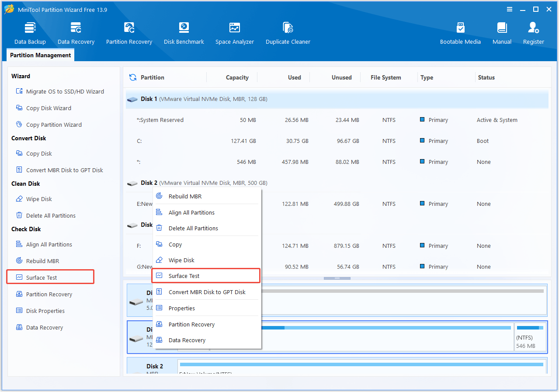Select the C: partition row
Image resolution: width=559 pixels, height=392 pixels.
337,141
